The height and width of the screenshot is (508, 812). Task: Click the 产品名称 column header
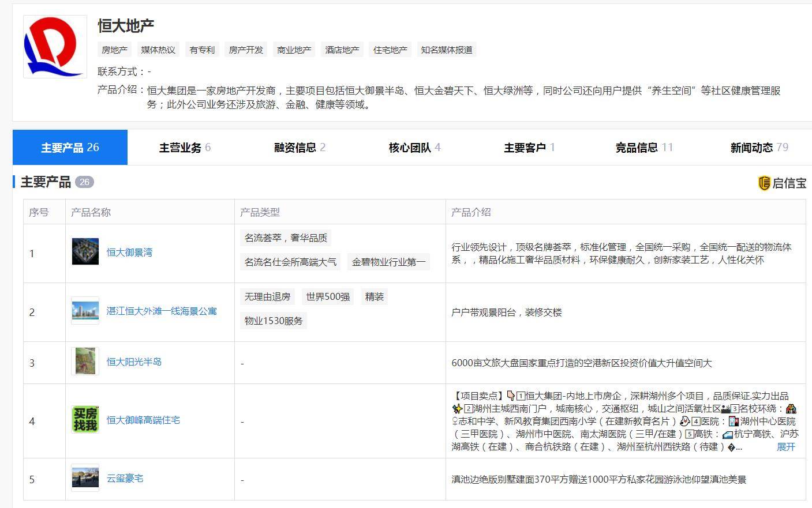click(91, 212)
